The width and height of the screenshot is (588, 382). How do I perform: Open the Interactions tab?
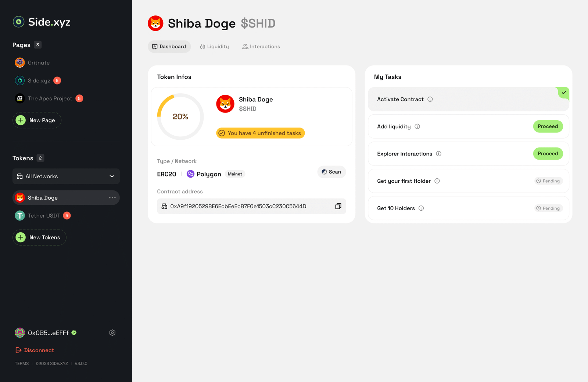click(x=261, y=46)
